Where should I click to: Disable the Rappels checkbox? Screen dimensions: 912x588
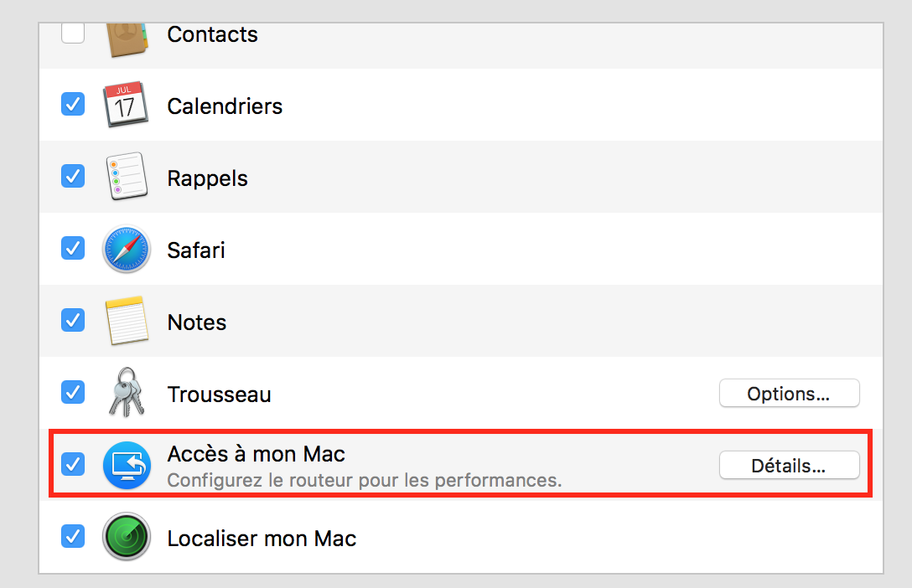pyautogui.click(x=73, y=177)
